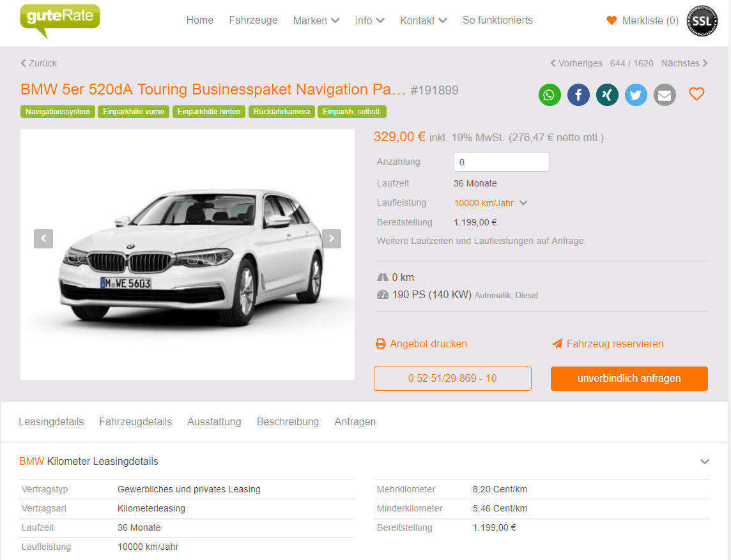Share the offer on Xing
This screenshot has width=731, height=560.
(607, 95)
